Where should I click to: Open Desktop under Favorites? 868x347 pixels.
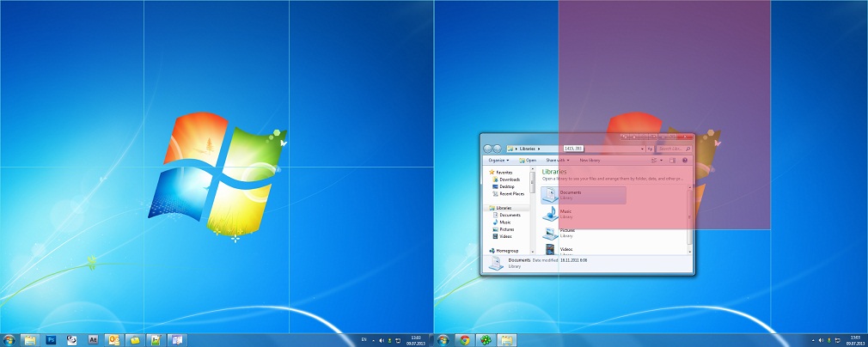(x=504, y=186)
